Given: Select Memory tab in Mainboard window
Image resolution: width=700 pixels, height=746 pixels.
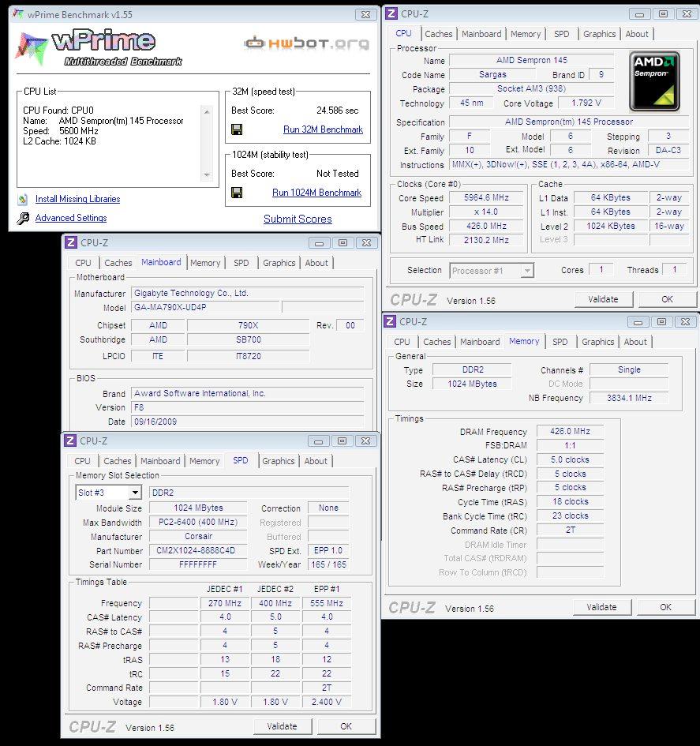Looking at the screenshot, I should click(205, 263).
